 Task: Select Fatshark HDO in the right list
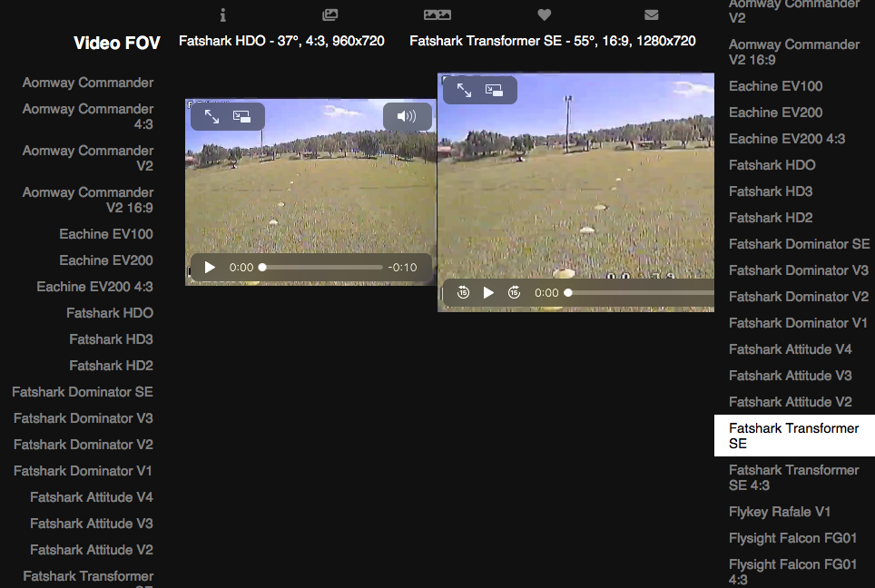(772, 164)
